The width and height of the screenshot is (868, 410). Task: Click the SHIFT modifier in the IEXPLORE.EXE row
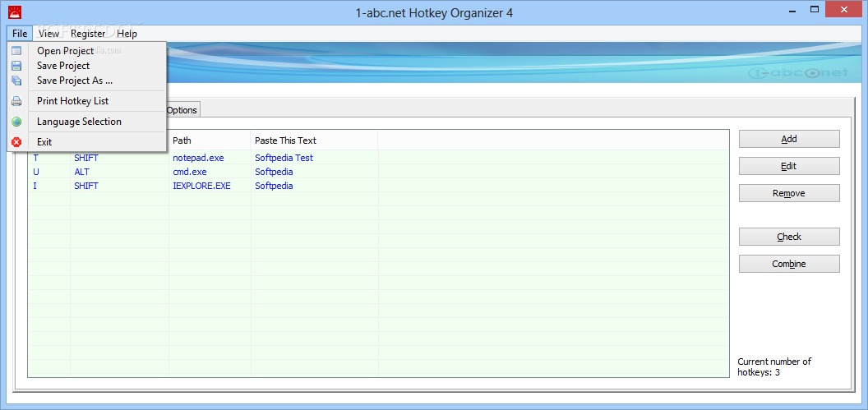(85, 186)
